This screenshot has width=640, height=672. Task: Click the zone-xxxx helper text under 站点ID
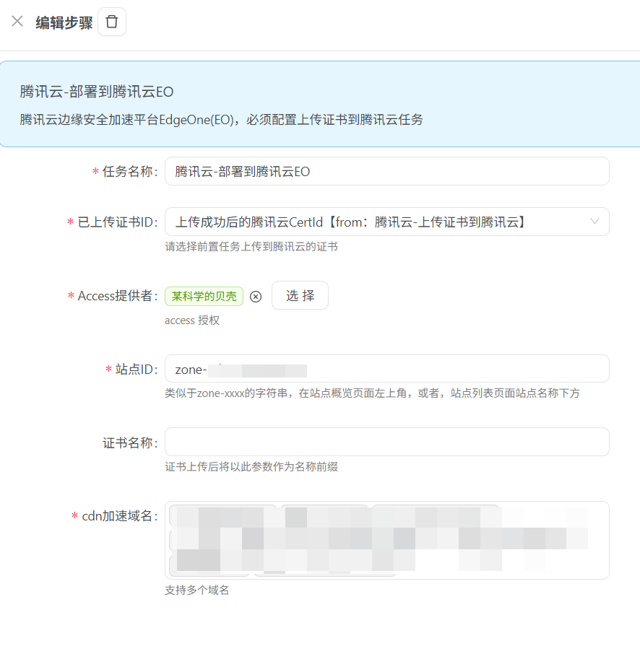[x=372, y=393]
